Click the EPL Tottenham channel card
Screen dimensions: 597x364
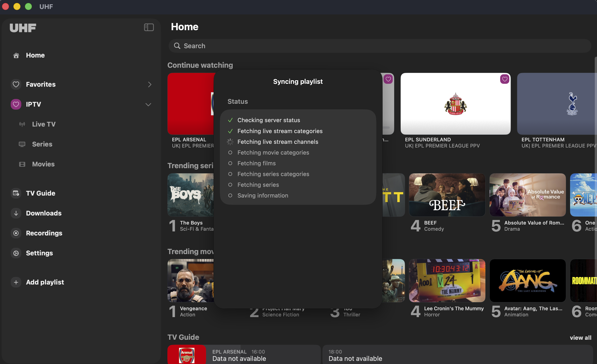click(557, 104)
